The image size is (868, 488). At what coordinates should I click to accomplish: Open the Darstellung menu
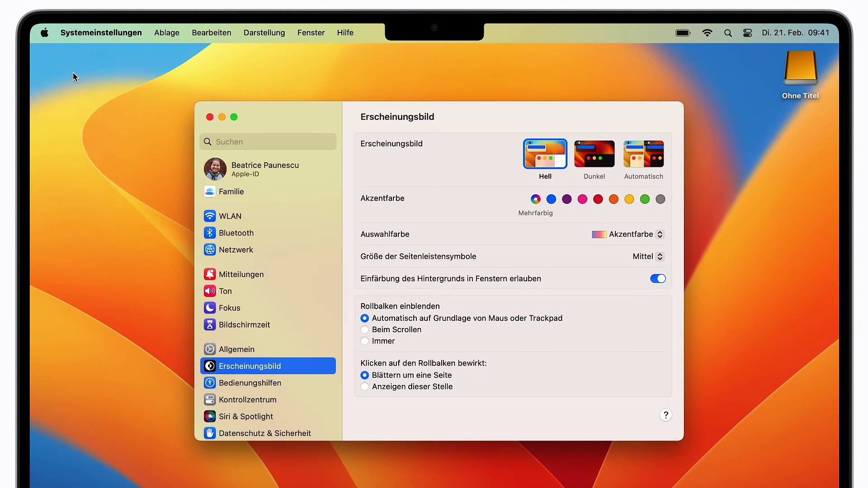(x=264, y=33)
